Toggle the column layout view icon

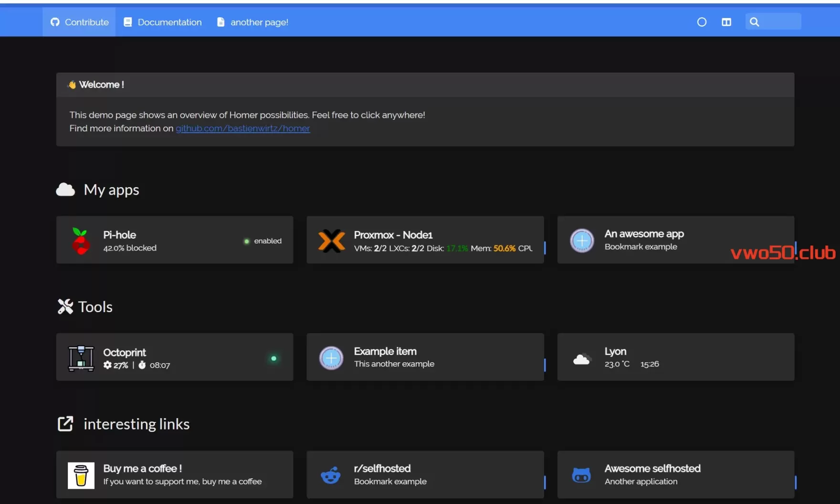tap(726, 22)
